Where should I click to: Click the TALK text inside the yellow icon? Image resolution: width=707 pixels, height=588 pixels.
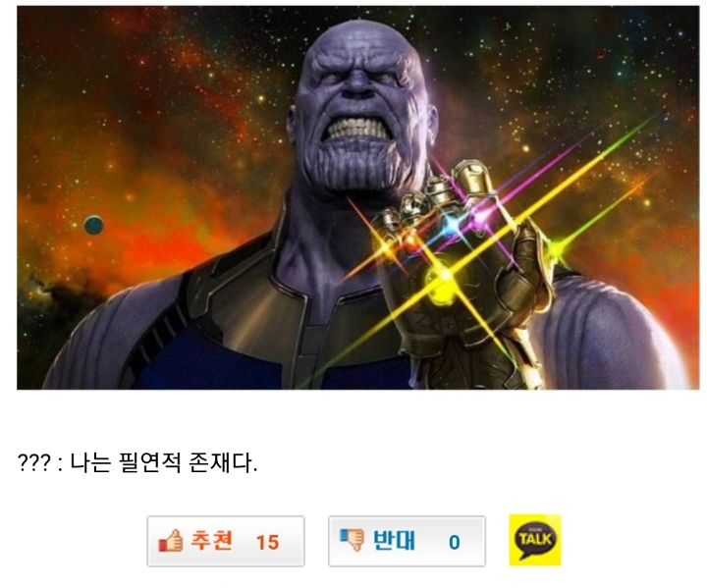coord(535,538)
